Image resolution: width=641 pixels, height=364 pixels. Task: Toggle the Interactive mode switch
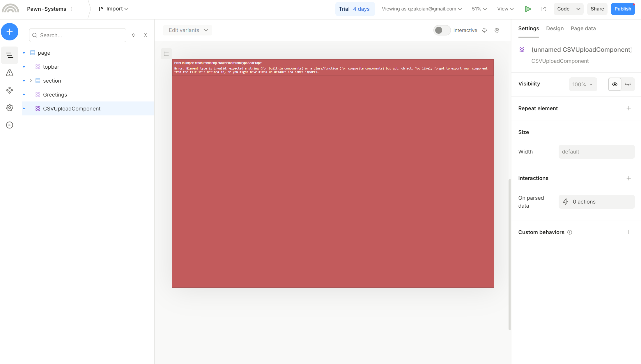coord(442,30)
